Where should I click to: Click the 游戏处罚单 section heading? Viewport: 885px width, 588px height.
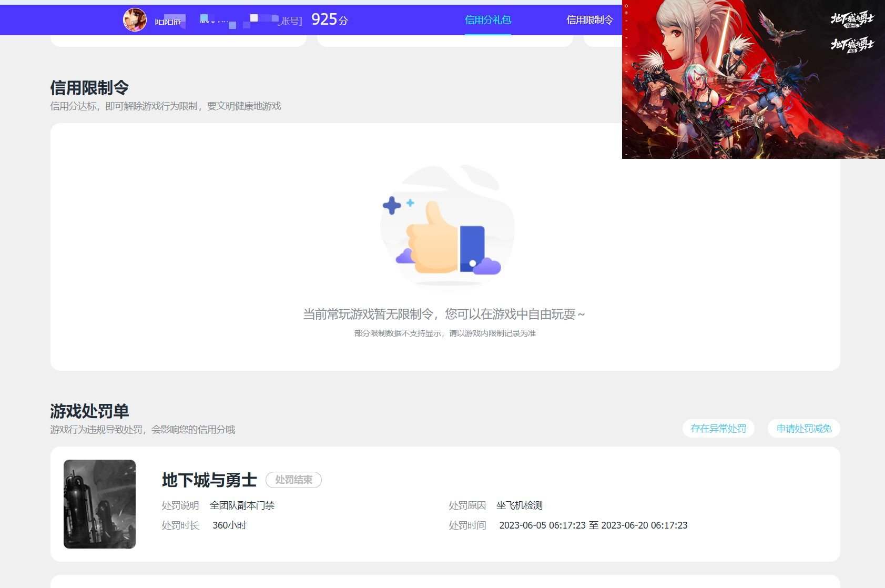pos(89,411)
